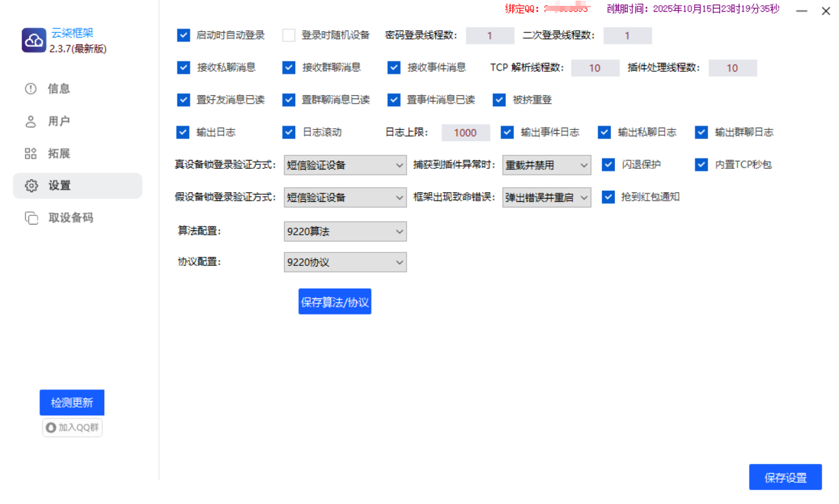Open 拓展 using its sidebar icon
Viewport: 839px width, 504px height.
click(x=31, y=153)
